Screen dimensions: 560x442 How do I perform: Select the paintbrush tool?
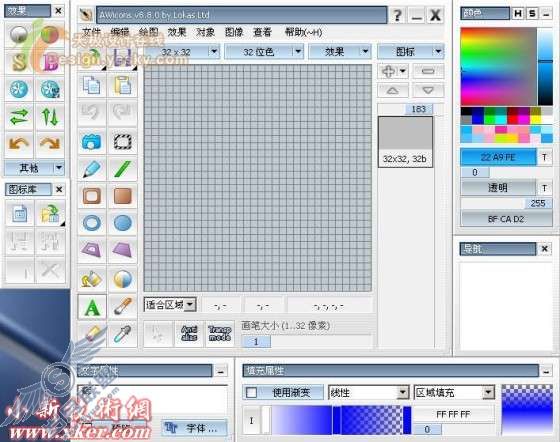(122, 307)
